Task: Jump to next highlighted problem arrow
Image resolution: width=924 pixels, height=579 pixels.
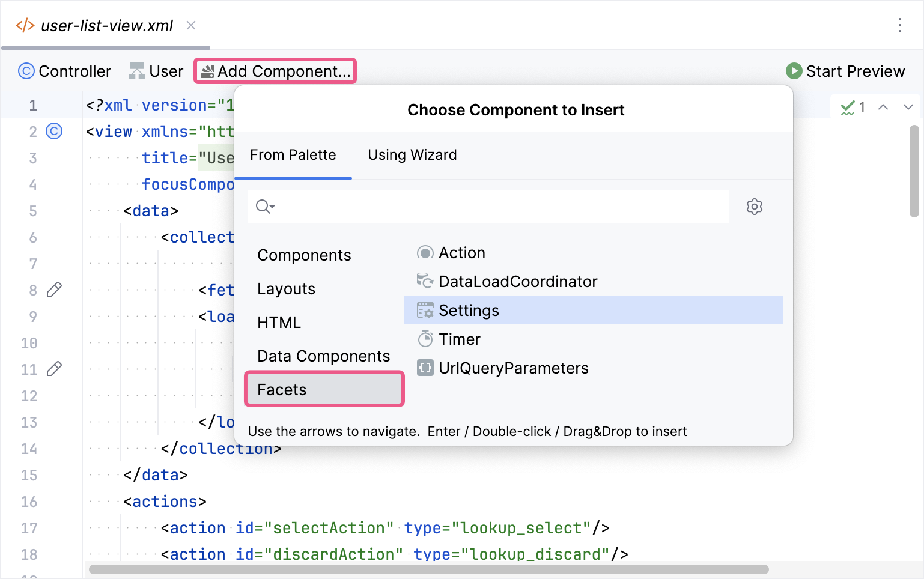Action: (908, 108)
